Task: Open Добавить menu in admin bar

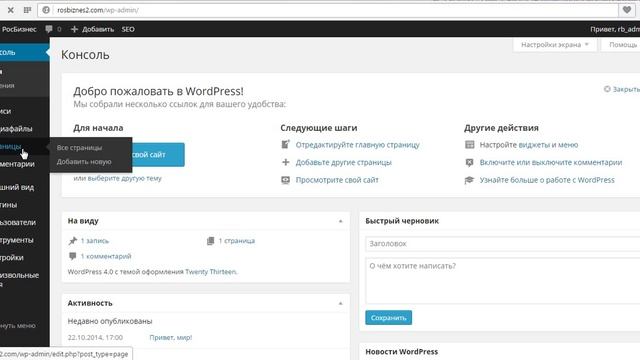Action: coord(92,29)
